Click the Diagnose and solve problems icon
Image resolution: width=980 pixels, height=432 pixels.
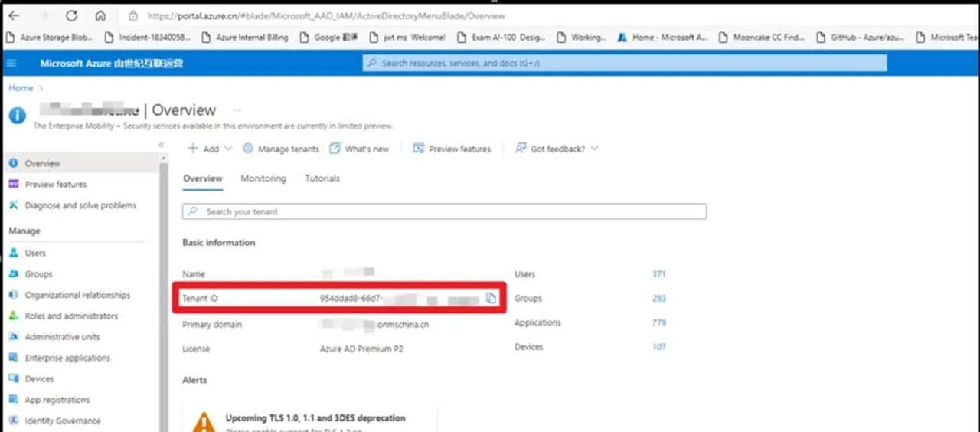[x=13, y=205]
